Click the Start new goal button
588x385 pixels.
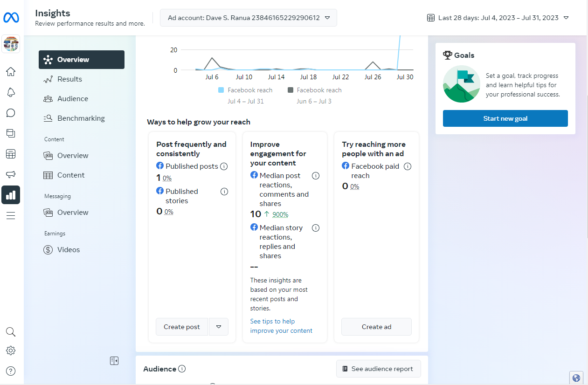tap(505, 118)
